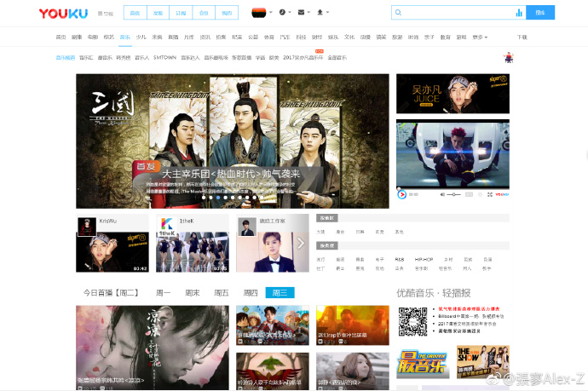Open the mini player settings gear
The width and height of the screenshot is (588, 391).
(480, 194)
